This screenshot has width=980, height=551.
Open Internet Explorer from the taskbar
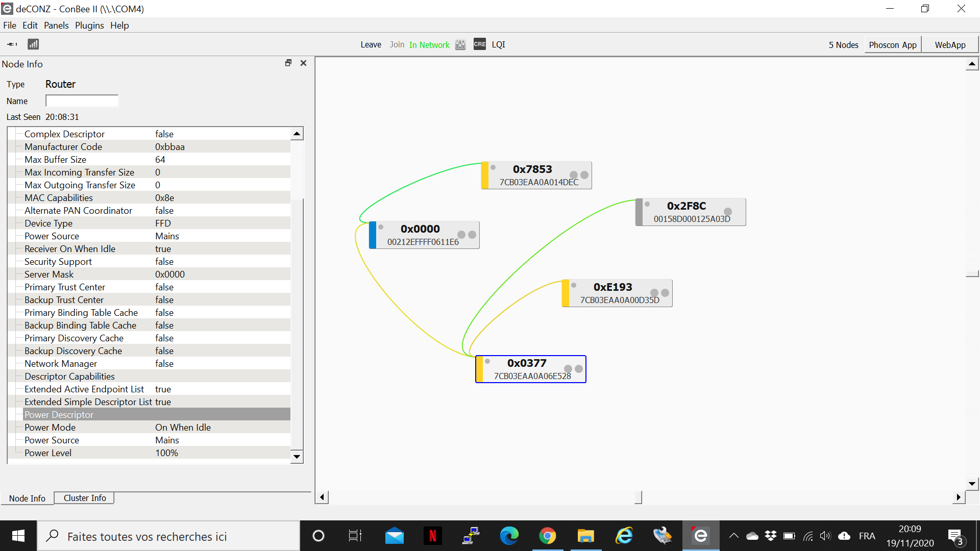[x=624, y=536]
